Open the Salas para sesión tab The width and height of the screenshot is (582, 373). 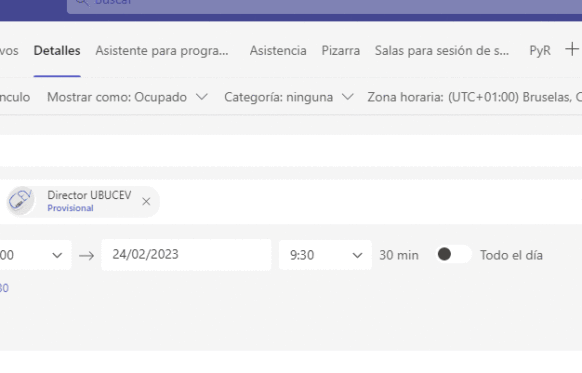click(x=442, y=50)
